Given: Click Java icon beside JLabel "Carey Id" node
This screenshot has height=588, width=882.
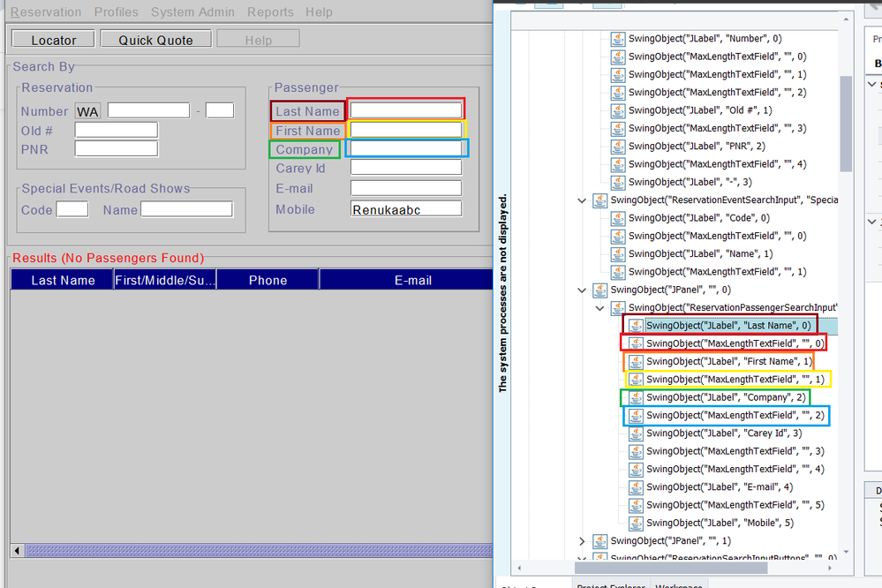Looking at the screenshot, I should click(x=636, y=433).
